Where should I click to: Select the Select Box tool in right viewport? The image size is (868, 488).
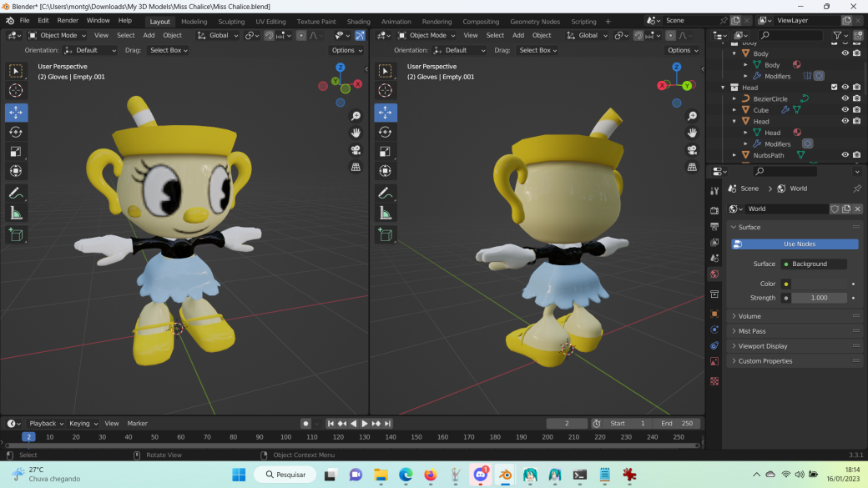[386, 71]
